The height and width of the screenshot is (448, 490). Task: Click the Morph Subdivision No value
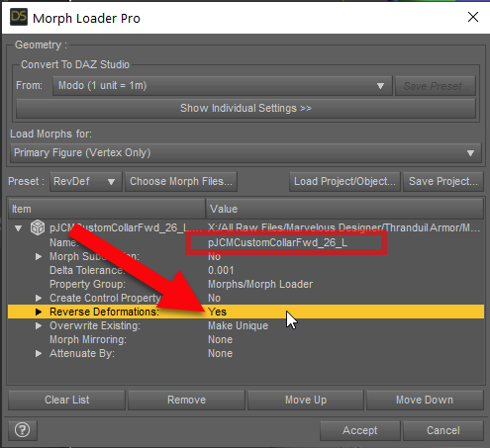[214, 256]
